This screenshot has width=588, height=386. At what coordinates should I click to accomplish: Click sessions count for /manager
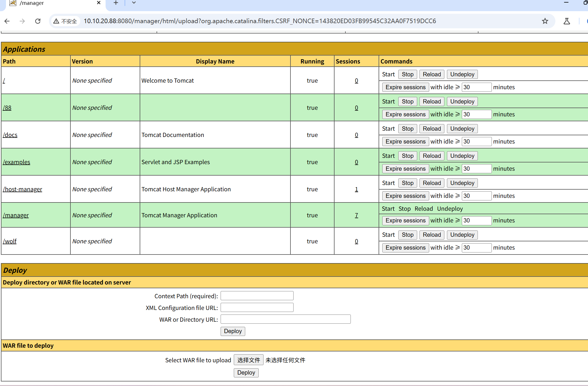pos(357,215)
